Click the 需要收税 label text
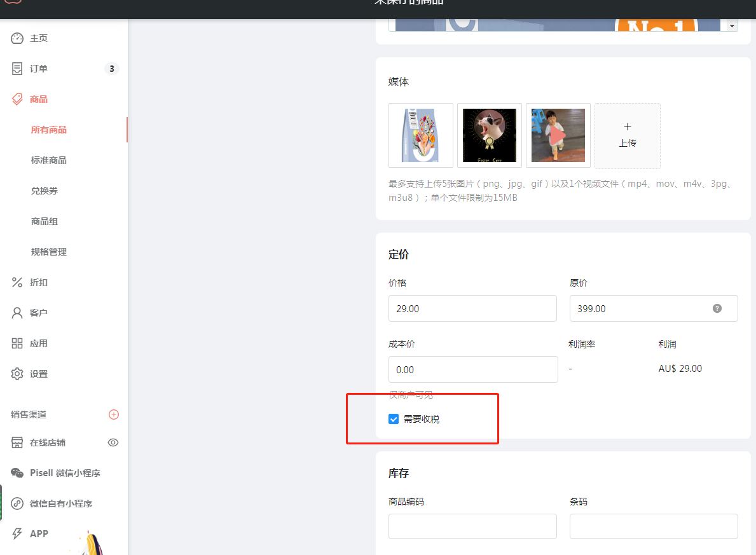 pos(422,419)
